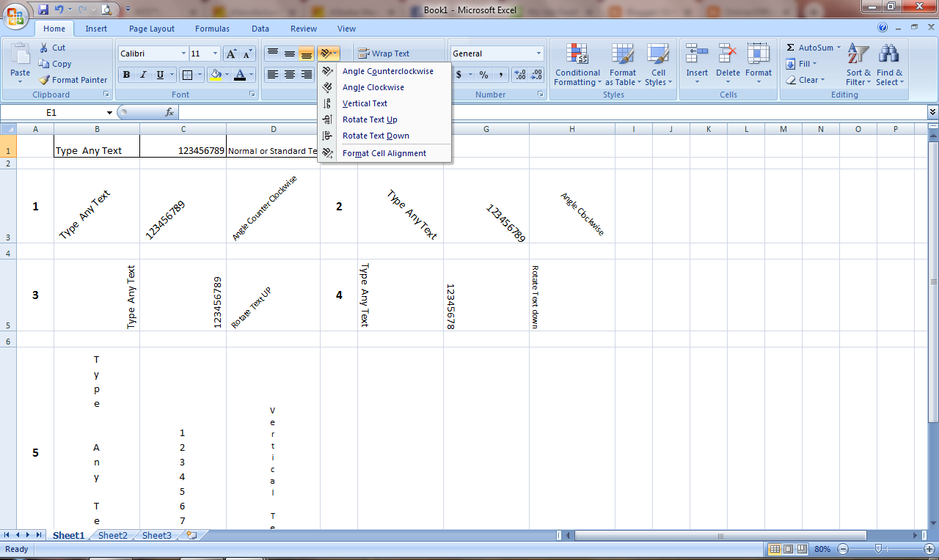Open Sort & Filter options

(x=858, y=65)
